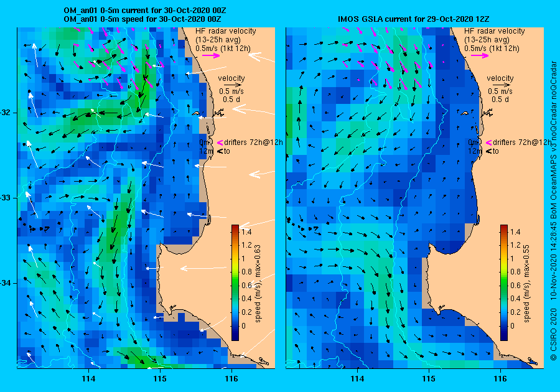Select title 'OM_an01 0-5m current for 30-Oct-2020 00Z'
The height and width of the screenshot is (392, 560).
[x=144, y=11]
